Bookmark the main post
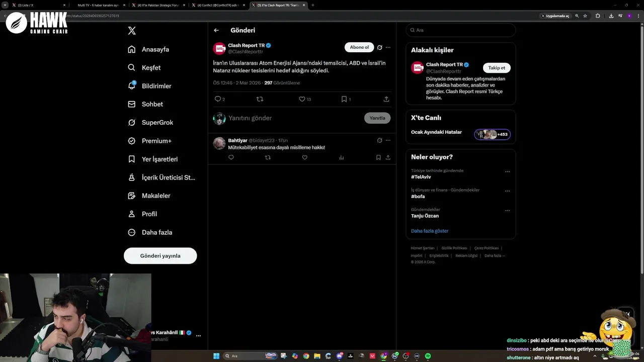Viewport: 644px width, 362px height. click(346, 99)
